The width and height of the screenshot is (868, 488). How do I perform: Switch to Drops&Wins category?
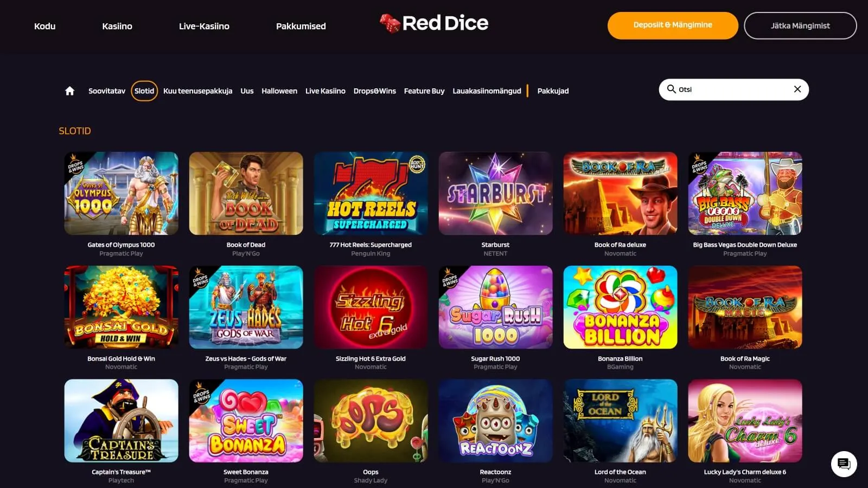[x=374, y=91]
